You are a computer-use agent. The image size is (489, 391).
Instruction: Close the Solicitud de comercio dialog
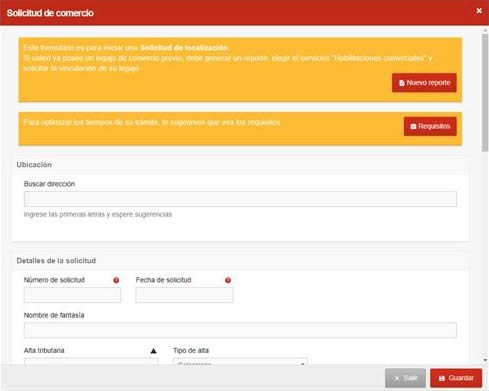[479, 11]
